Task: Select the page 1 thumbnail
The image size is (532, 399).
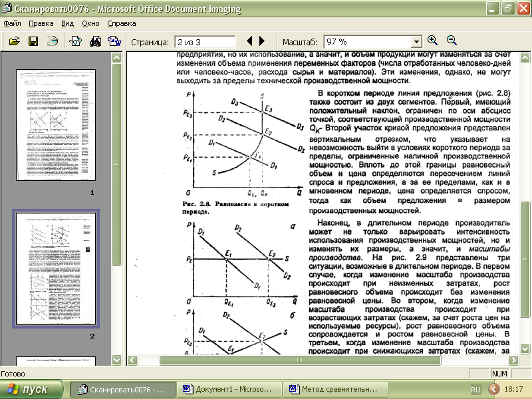Action: 56,125
